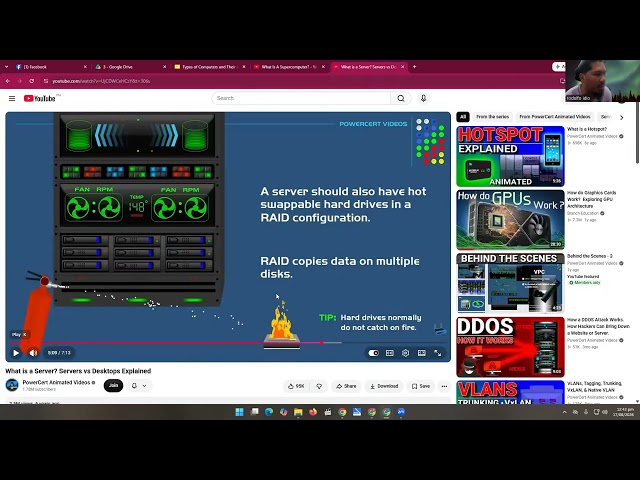Viewport: 640px width, 480px height.
Task: View site information icon in address bar
Action: (46, 81)
